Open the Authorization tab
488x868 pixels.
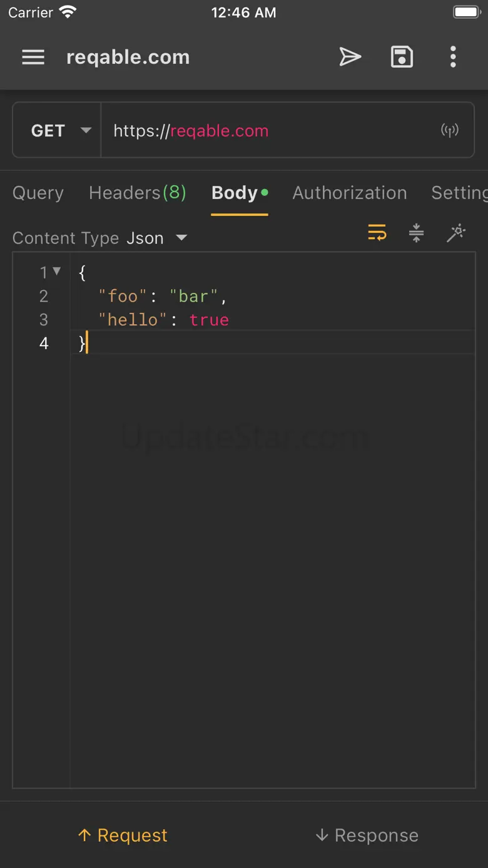pyautogui.click(x=350, y=193)
